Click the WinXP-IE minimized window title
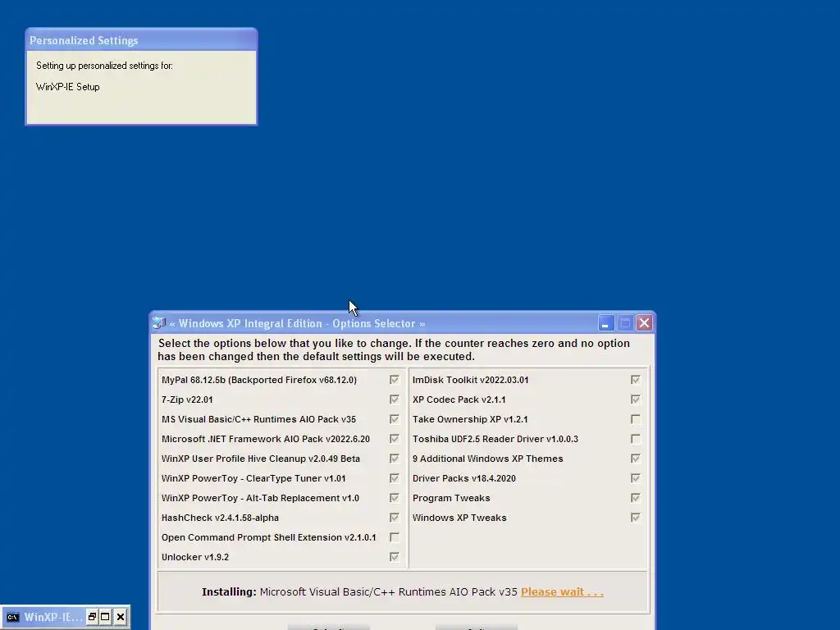The height and width of the screenshot is (630, 840). (53, 617)
